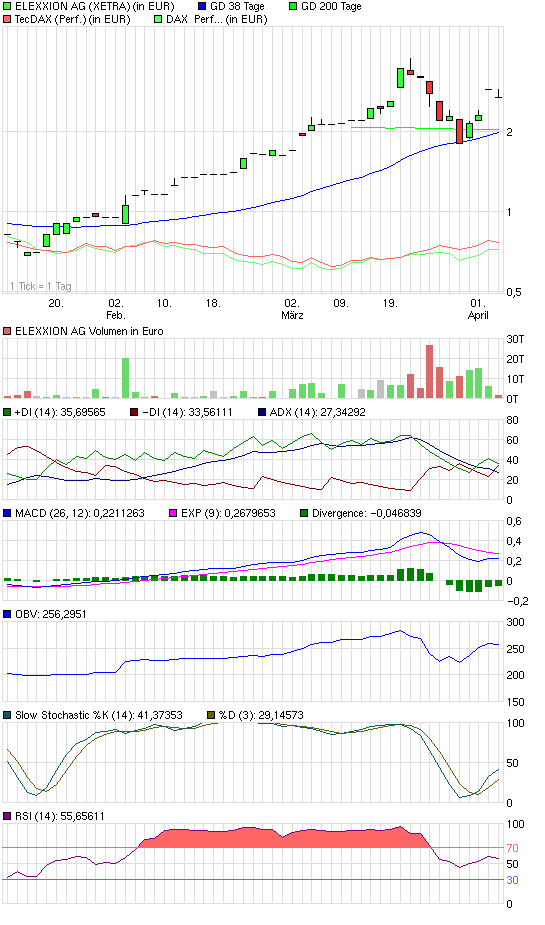Click the tallest red volume bar
The width and height of the screenshot is (545, 925).
[429, 372]
